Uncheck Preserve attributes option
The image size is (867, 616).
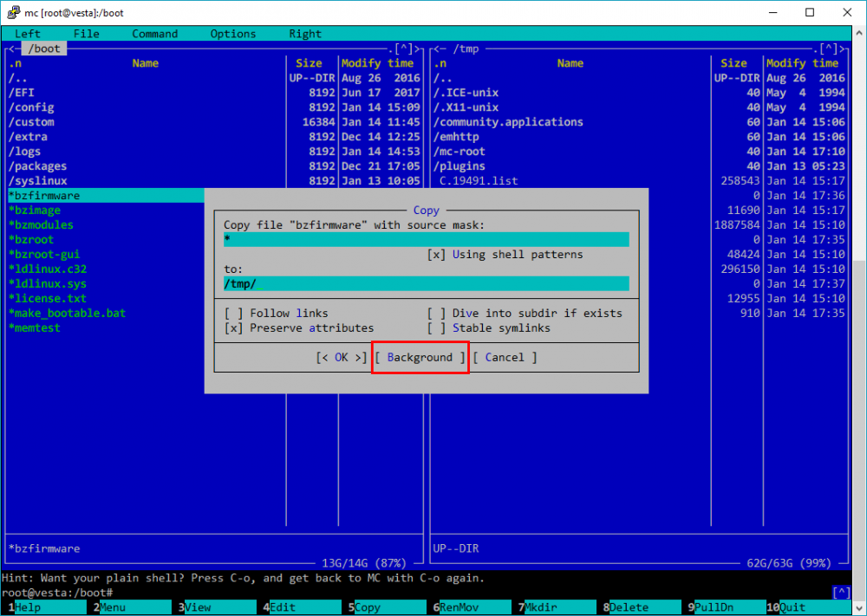(x=233, y=328)
